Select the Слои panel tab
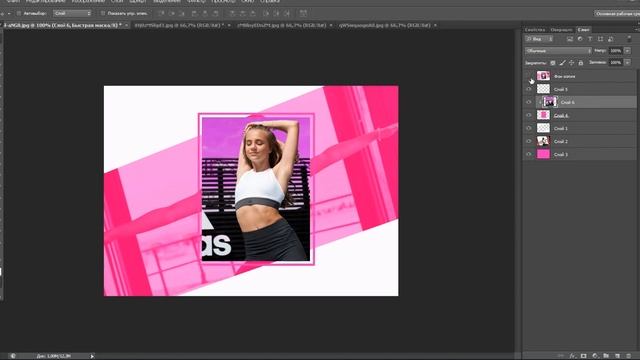The height and width of the screenshot is (360, 640). 583,30
